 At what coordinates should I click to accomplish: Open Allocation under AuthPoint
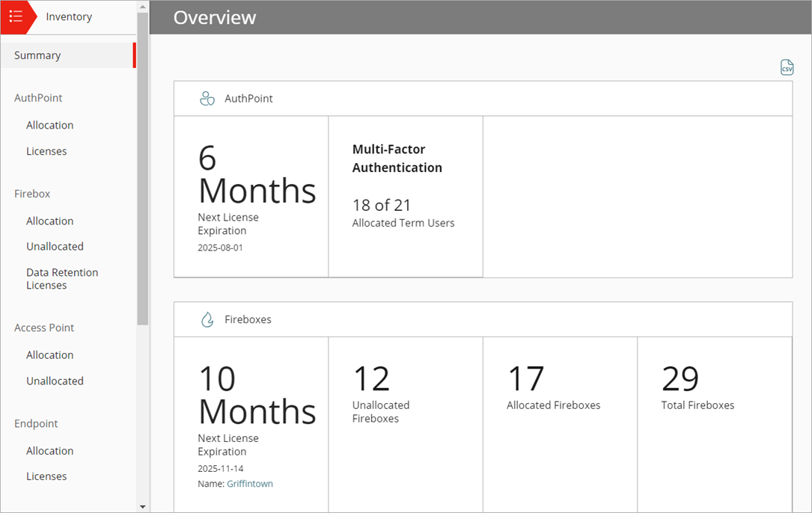click(49, 125)
